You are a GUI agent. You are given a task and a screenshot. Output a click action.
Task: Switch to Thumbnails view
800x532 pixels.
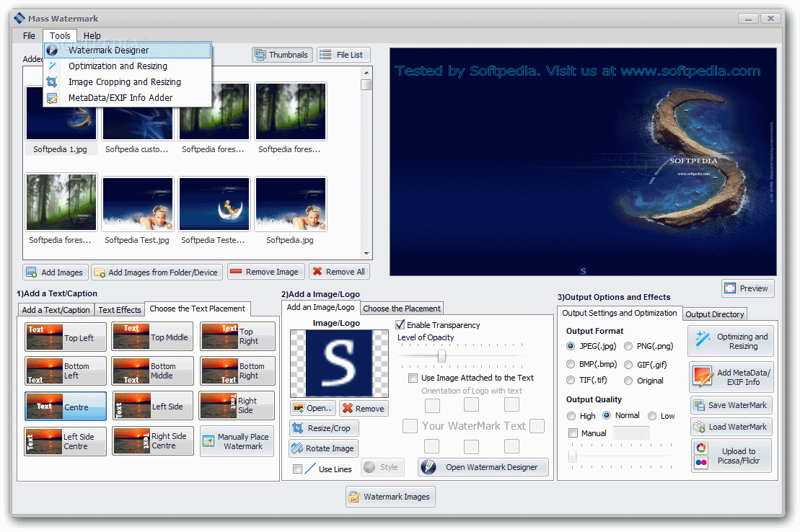click(282, 55)
